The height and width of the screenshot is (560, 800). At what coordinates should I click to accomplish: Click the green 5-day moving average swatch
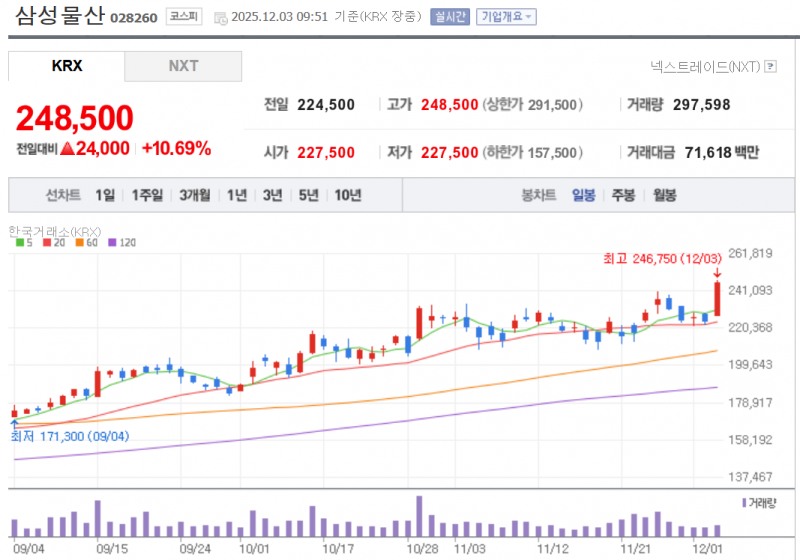point(20,243)
